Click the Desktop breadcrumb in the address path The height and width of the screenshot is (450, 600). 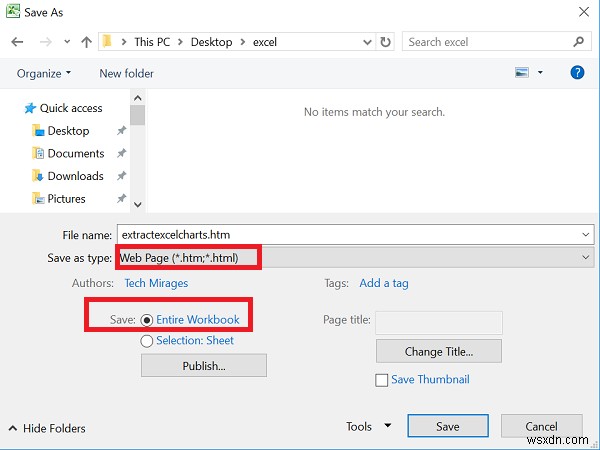pyautogui.click(x=211, y=42)
